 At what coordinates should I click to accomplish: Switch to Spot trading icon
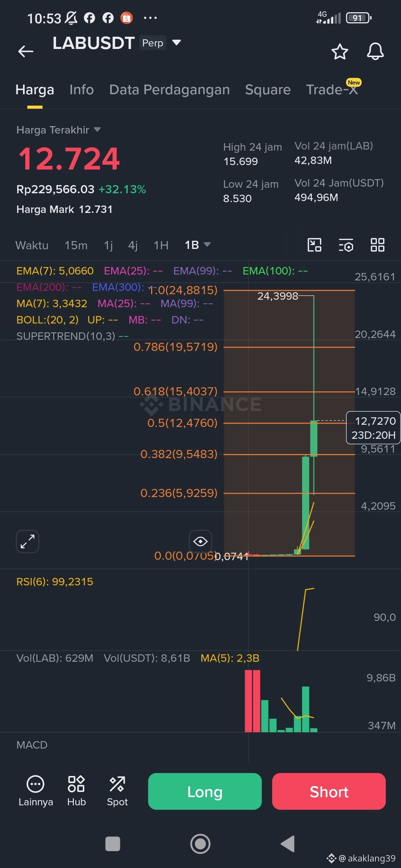point(117,791)
